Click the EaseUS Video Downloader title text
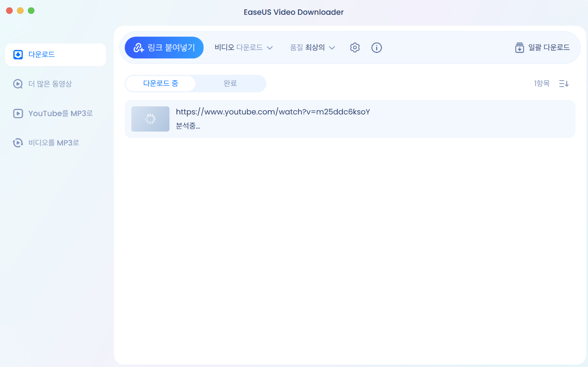Viewport: 588px width, 367px height. pyautogui.click(x=294, y=12)
